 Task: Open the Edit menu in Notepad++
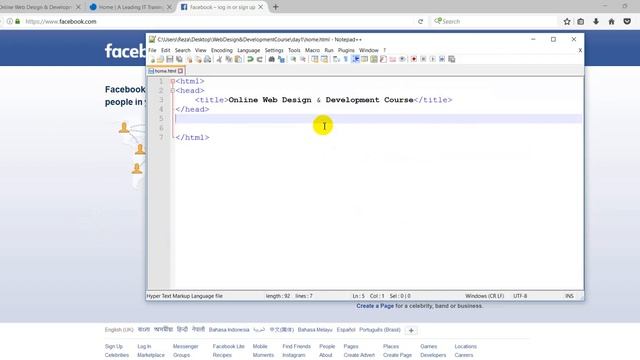(165, 50)
